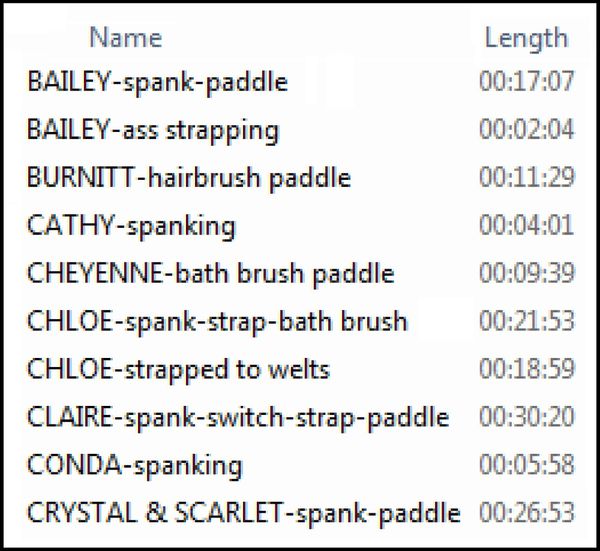600x551 pixels.
Task: Click the 00:05:58 length value
Action: click(x=527, y=464)
